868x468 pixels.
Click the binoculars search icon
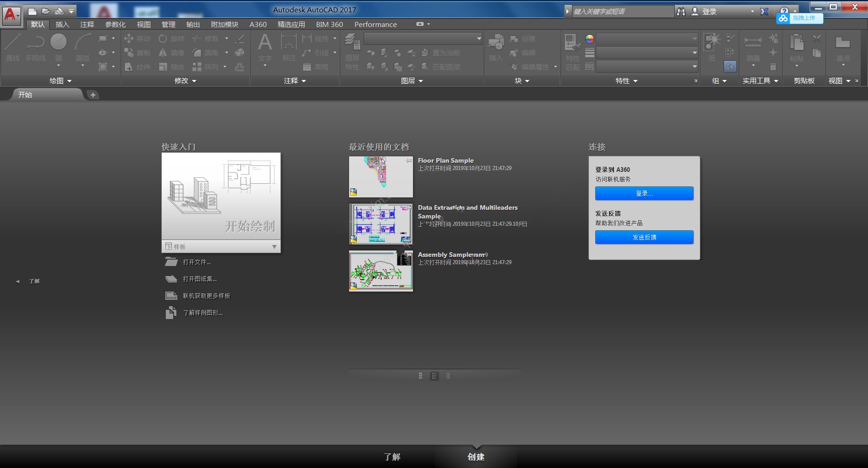tap(681, 11)
